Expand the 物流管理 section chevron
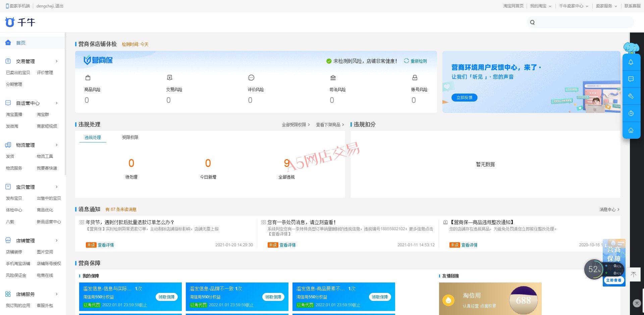Image resolution: width=644 pixels, height=315 pixels. click(x=57, y=145)
